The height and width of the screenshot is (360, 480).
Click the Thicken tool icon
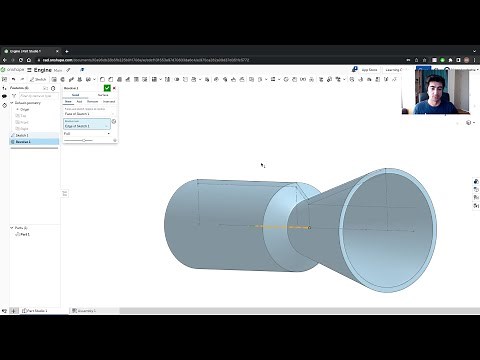(88, 79)
